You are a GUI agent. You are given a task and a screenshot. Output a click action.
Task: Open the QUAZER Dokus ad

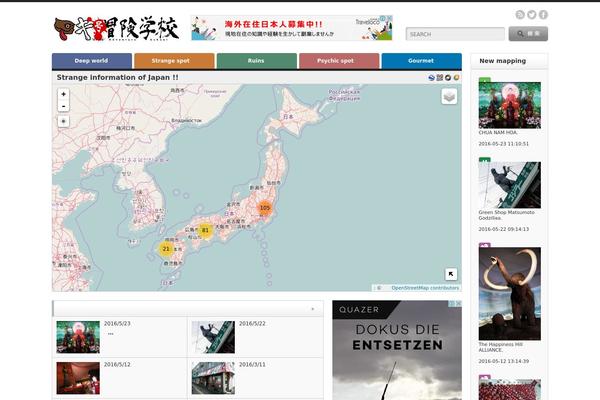pos(397,350)
